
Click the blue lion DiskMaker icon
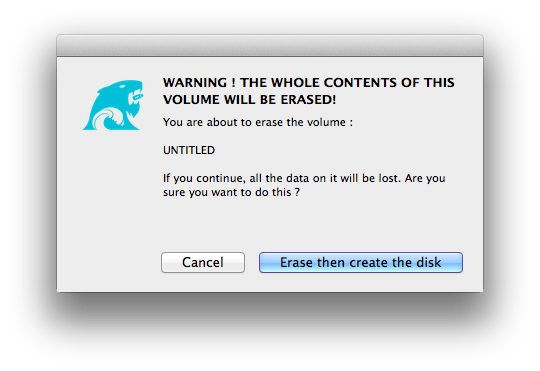(113, 105)
